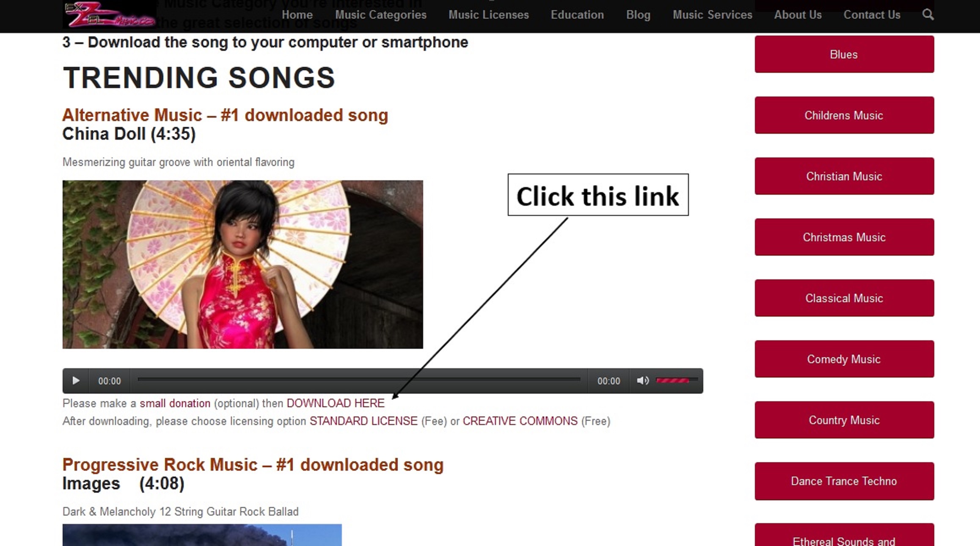
Task: Click the China Doll cover image
Action: (x=242, y=265)
